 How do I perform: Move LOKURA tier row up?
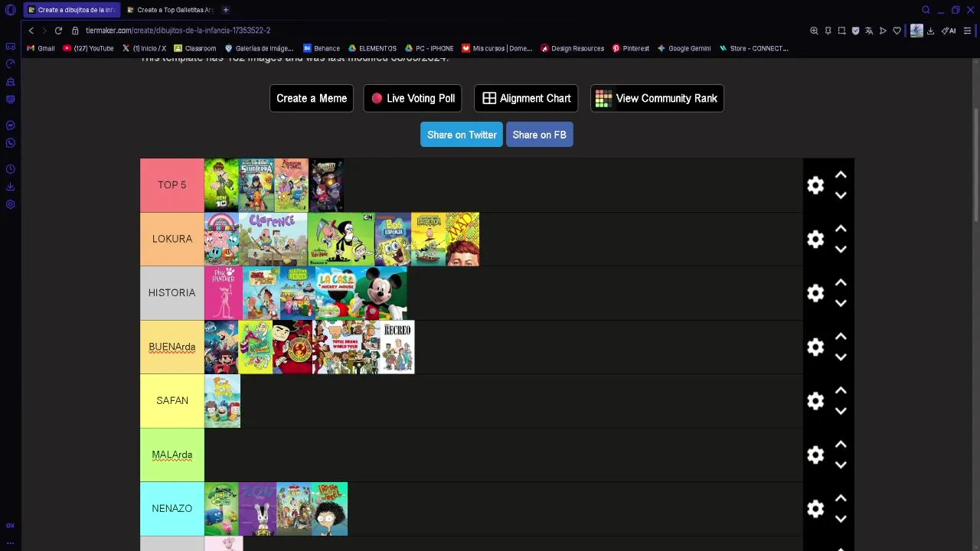pos(841,229)
